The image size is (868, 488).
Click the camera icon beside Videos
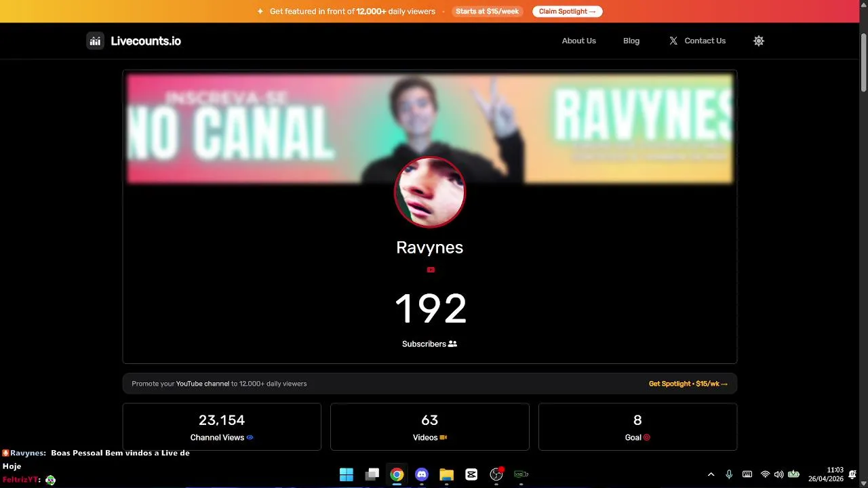443,438
